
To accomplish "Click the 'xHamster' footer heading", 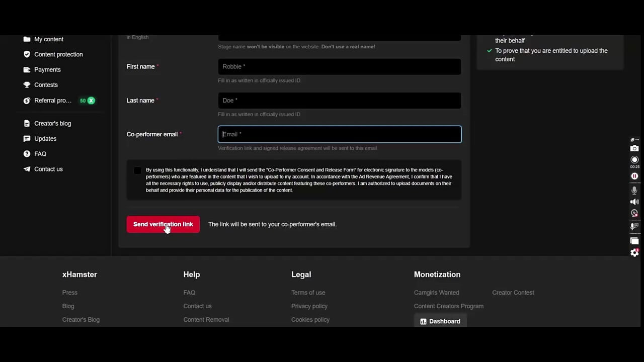I will tap(79, 275).
